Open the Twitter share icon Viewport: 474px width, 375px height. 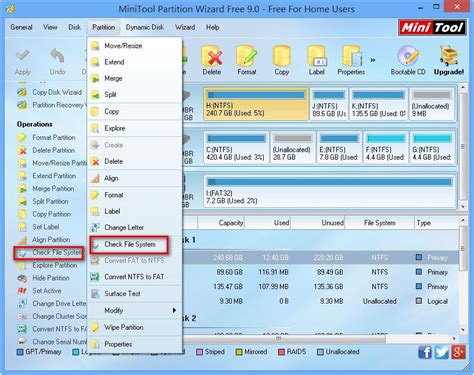pyautogui.click(x=442, y=352)
